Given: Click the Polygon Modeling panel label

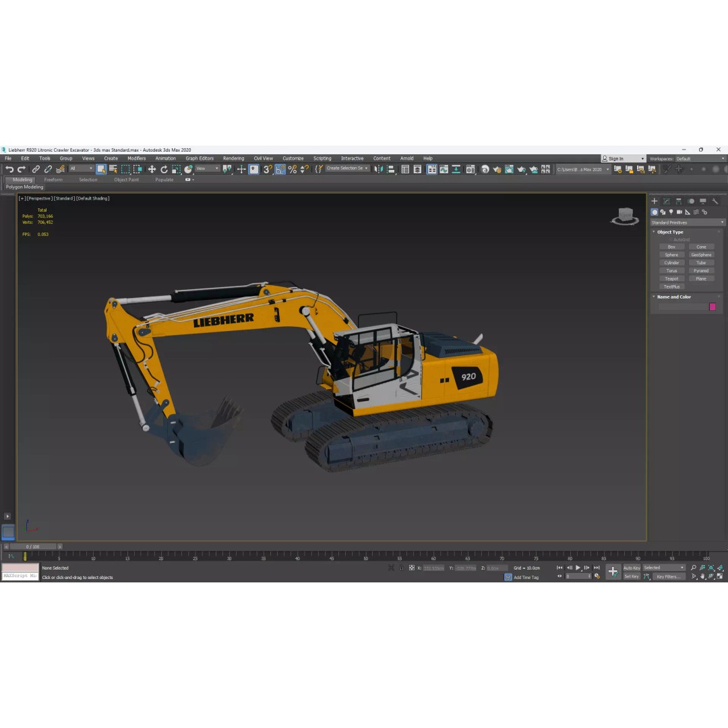Looking at the screenshot, I should point(25,187).
